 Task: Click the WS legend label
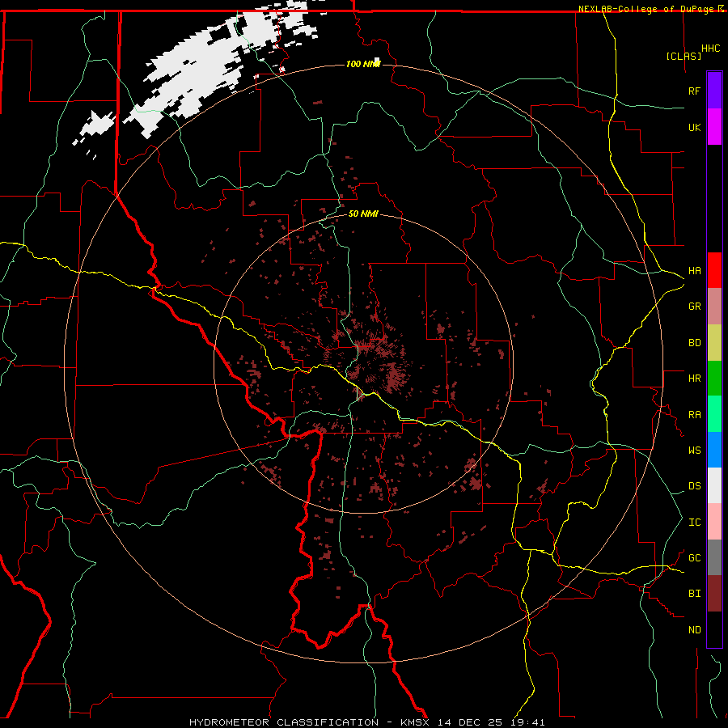694,451
